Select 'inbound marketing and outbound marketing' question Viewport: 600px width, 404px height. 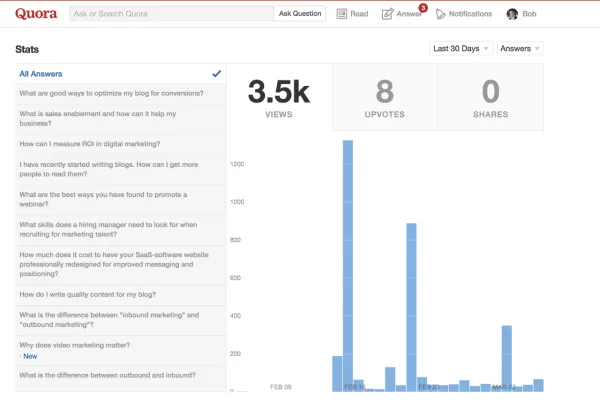point(121,320)
